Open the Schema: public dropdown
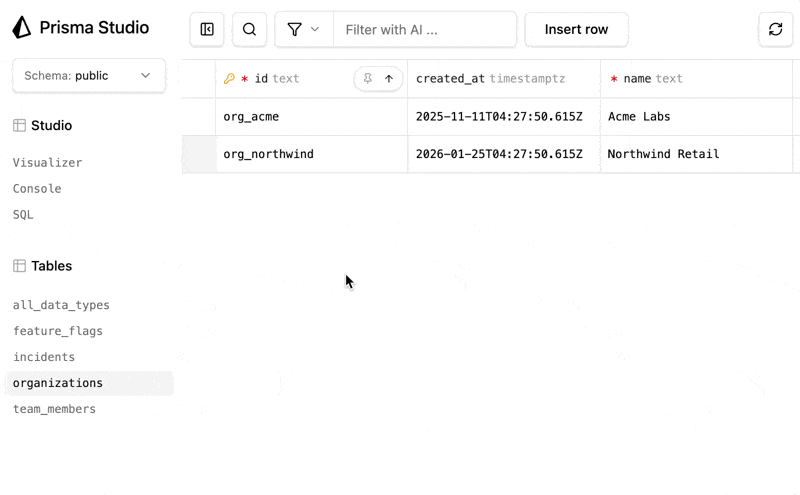The height and width of the screenshot is (495, 800). [88, 76]
